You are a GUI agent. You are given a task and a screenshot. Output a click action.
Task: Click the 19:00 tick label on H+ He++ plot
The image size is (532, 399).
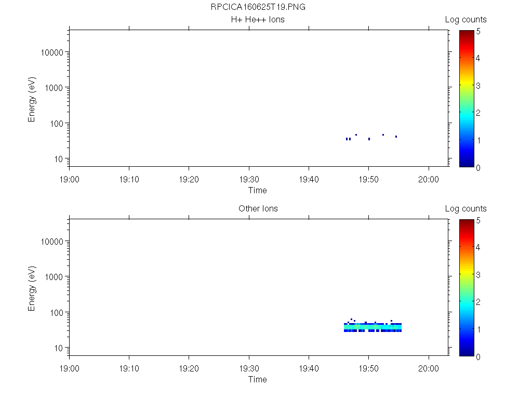(x=69, y=179)
